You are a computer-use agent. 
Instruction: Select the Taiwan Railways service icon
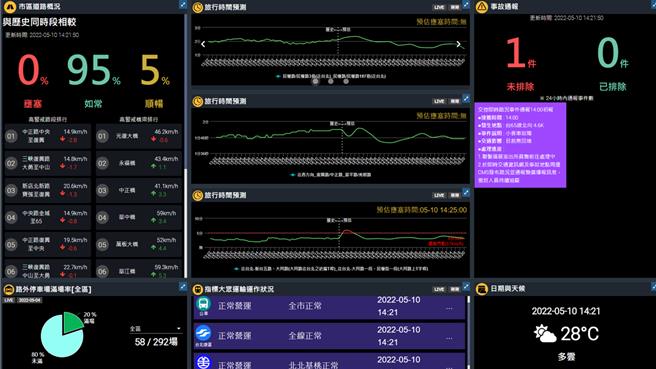click(x=203, y=362)
